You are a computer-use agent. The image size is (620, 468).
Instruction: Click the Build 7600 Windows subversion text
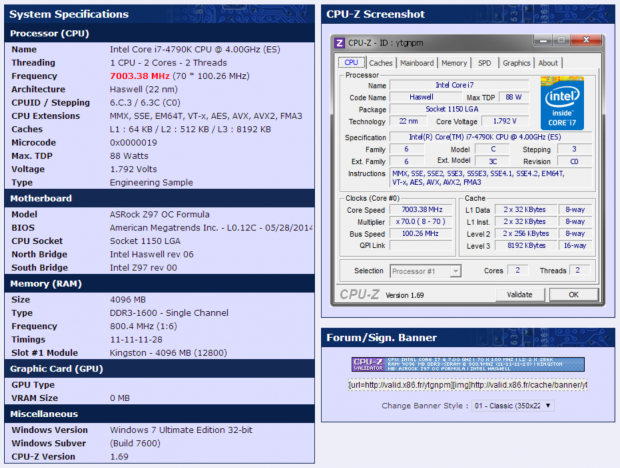click(135, 443)
